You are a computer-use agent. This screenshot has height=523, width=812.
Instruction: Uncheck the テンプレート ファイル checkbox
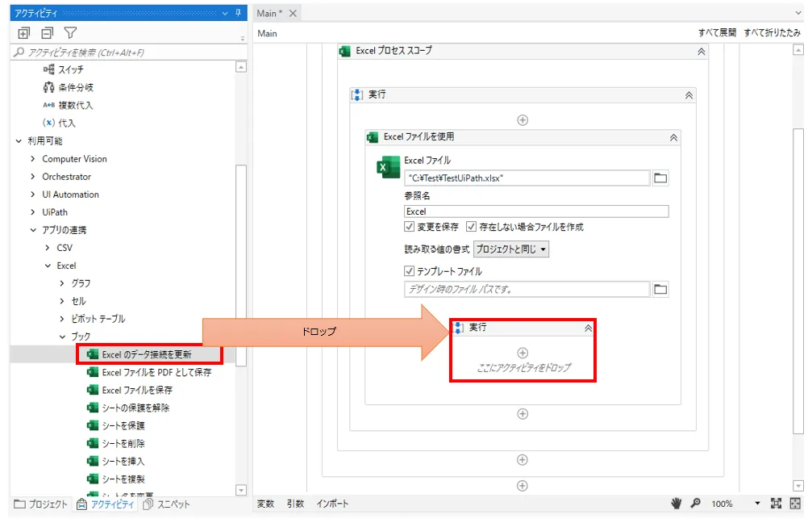pyautogui.click(x=410, y=271)
